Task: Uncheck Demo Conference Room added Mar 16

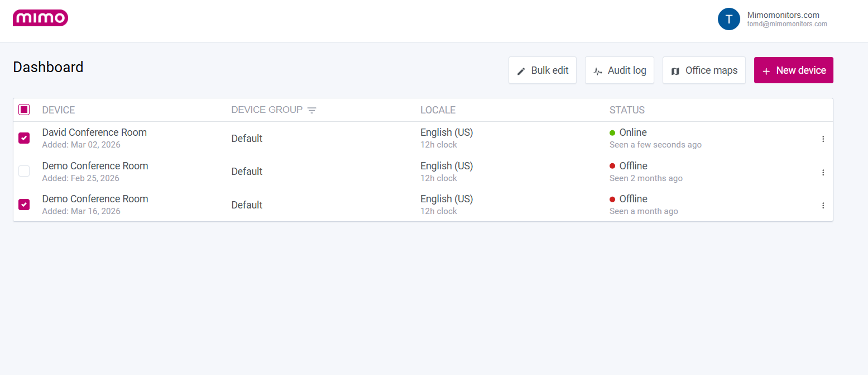Action: [x=24, y=205]
